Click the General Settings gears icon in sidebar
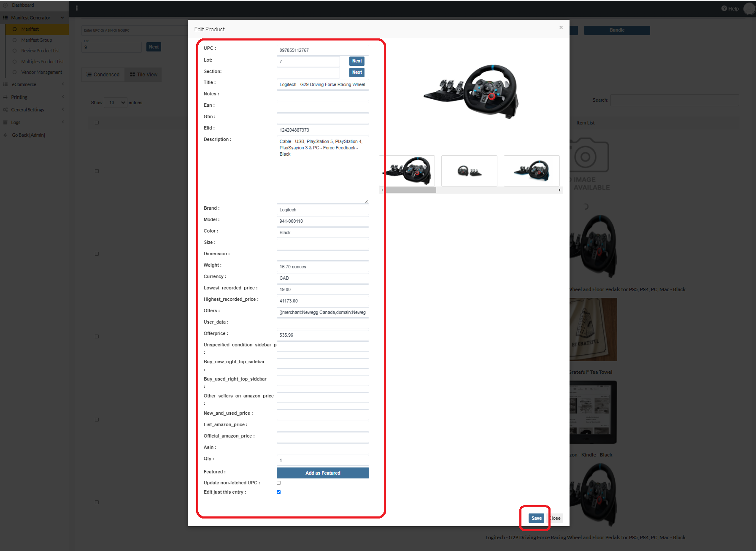This screenshot has width=756, height=551. 5,110
